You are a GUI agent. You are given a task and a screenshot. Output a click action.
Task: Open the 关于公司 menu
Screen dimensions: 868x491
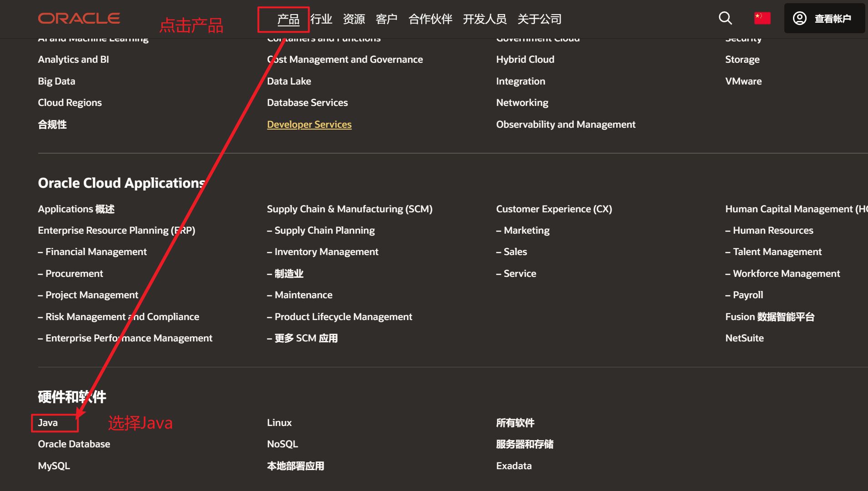pos(539,19)
